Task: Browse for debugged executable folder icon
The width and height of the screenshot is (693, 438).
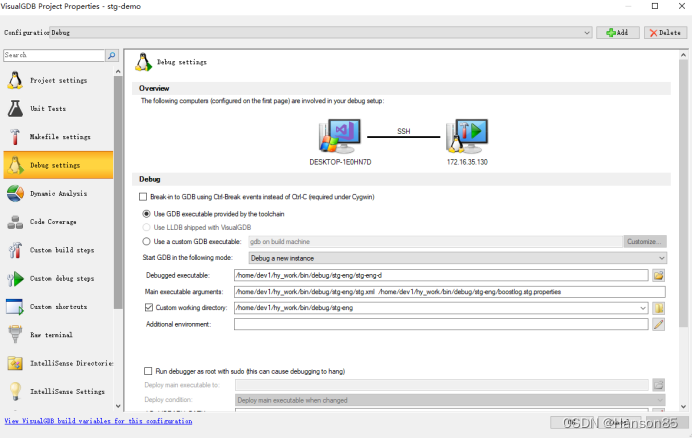Action: click(659, 276)
